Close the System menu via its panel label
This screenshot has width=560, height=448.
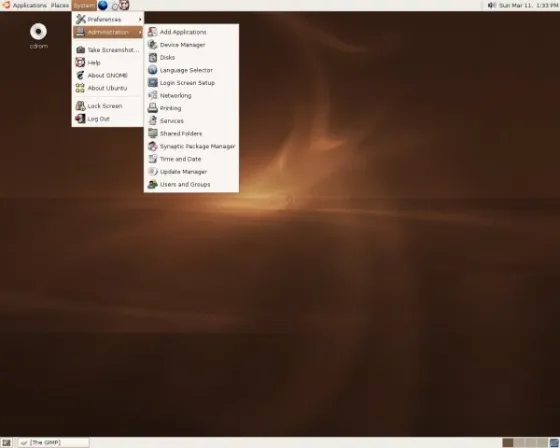click(84, 5)
